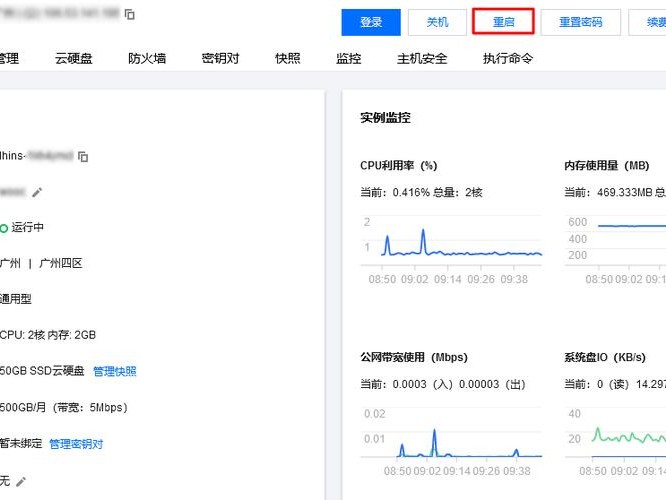Image resolution: width=666 pixels, height=500 pixels.
Task: Click the CPU利用率 chart
Action: (x=451, y=248)
